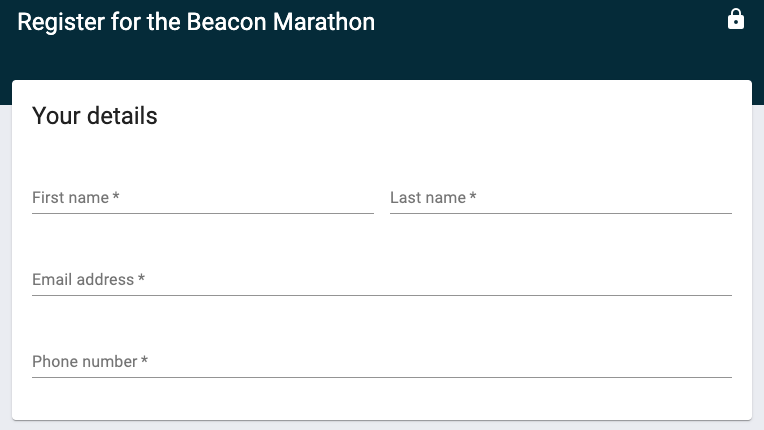Click the required asterisk after Phone number

tap(145, 361)
